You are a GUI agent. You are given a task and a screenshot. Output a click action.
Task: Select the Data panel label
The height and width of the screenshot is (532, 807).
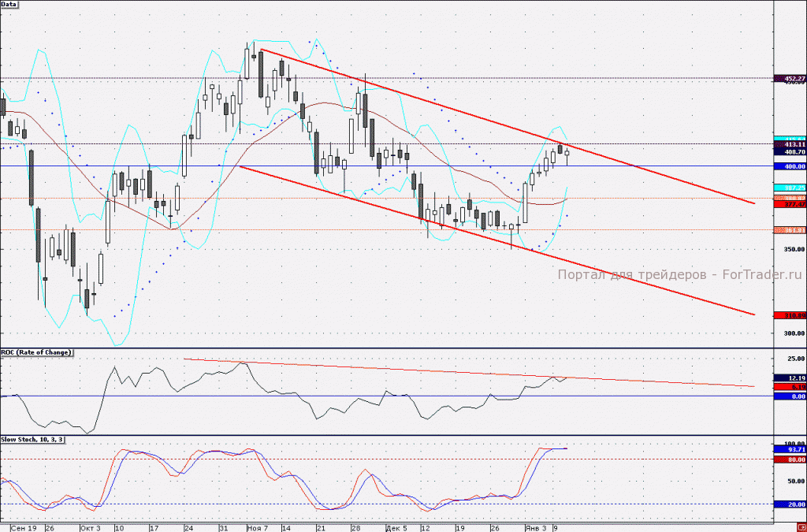(9, 4)
